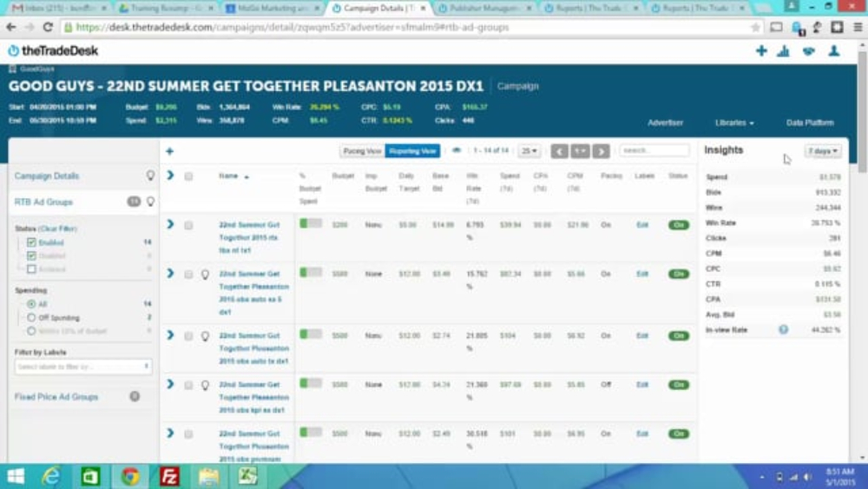868x489 pixels.
Task: Switch to the Inbox (215) browser tab
Action: point(58,9)
